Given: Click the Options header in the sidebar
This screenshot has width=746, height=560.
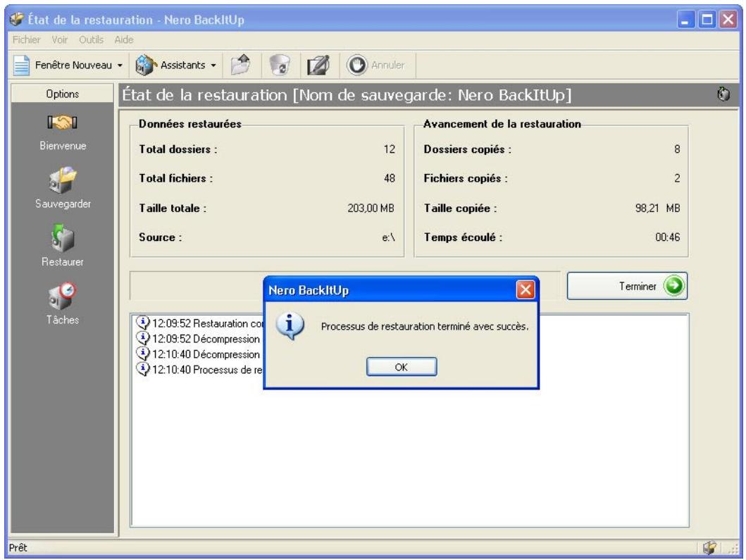Looking at the screenshot, I should [62, 94].
